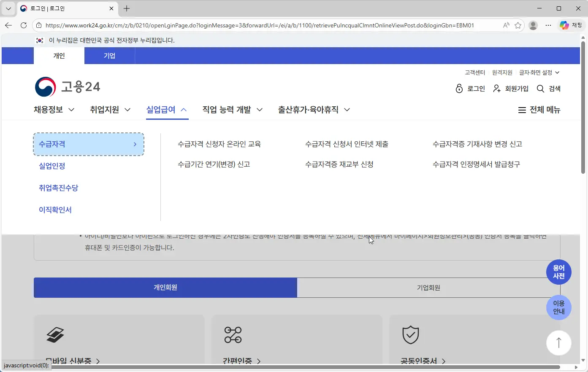Select the 기업회원 tab
588x372 pixels.
point(428,288)
